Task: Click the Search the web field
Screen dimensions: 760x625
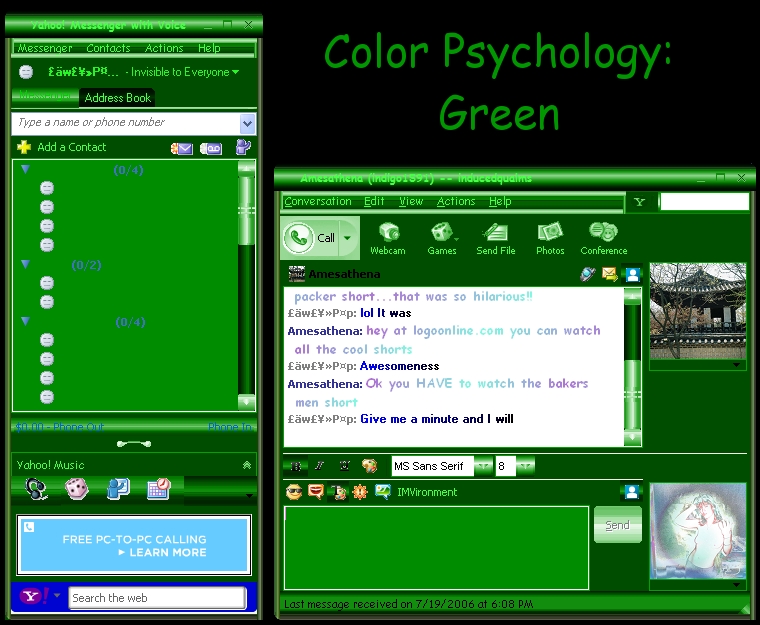Action: (x=157, y=598)
